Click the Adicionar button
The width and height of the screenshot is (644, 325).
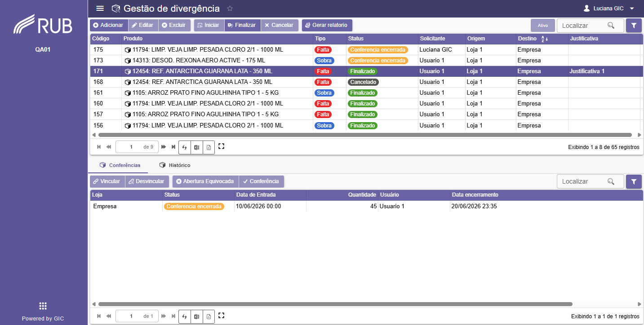[109, 25]
